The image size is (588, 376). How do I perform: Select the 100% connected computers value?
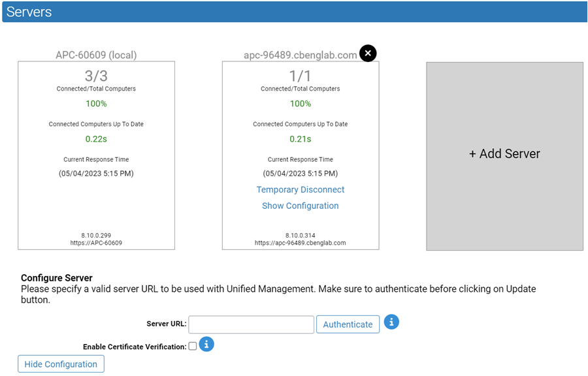(95, 103)
